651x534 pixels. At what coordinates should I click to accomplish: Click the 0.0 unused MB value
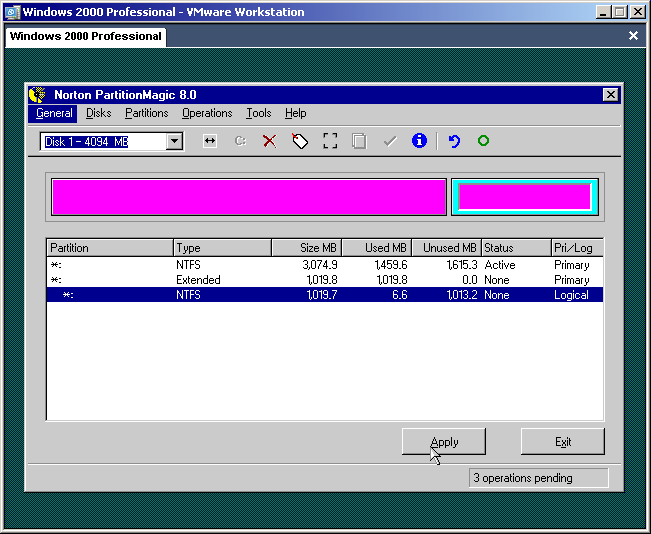pyautogui.click(x=470, y=280)
